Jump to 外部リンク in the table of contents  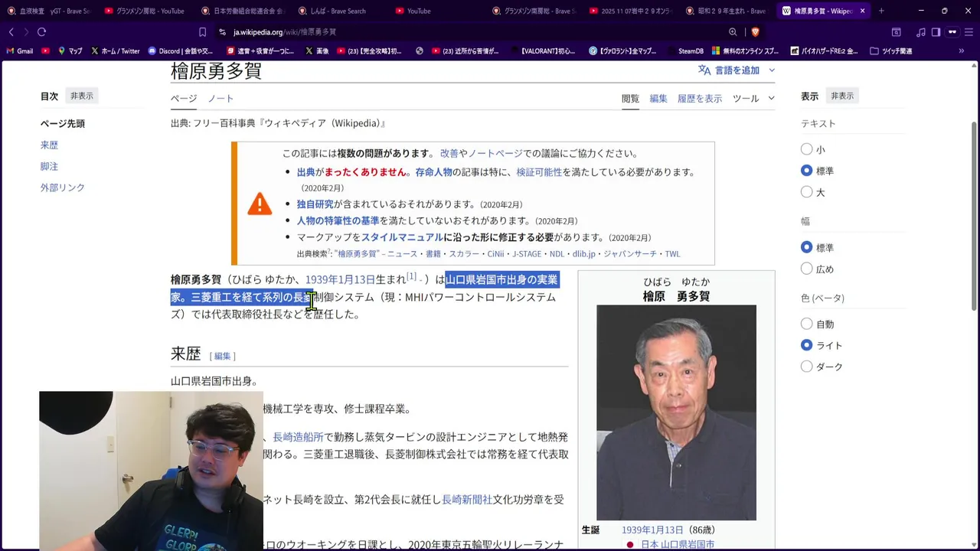63,187
